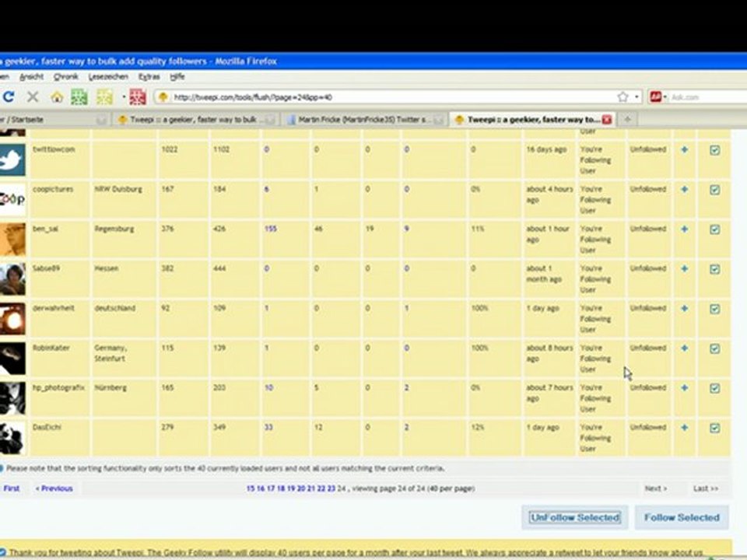Image resolution: width=747 pixels, height=560 pixels.
Task: Uncheck the coopictures row checkbox
Action: point(714,190)
